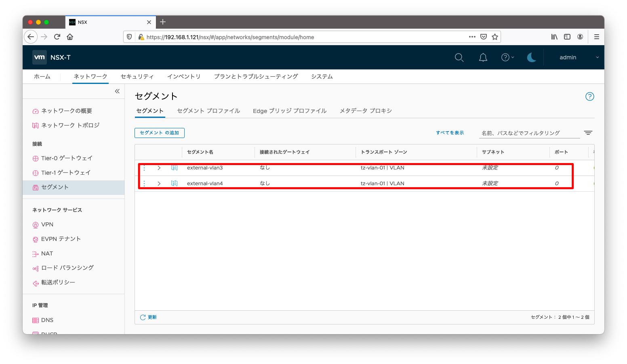Click browser back arrow button
Screen dimensions: 627x364
tap(31, 37)
